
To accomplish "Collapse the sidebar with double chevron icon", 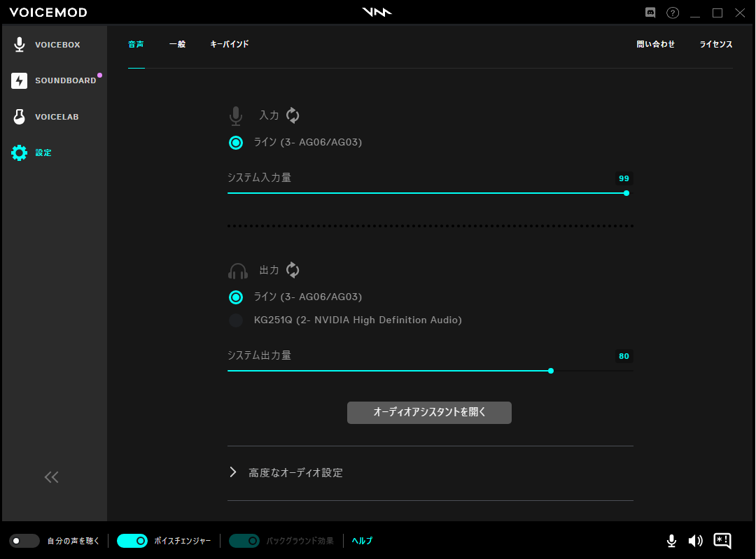I will (x=52, y=477).
